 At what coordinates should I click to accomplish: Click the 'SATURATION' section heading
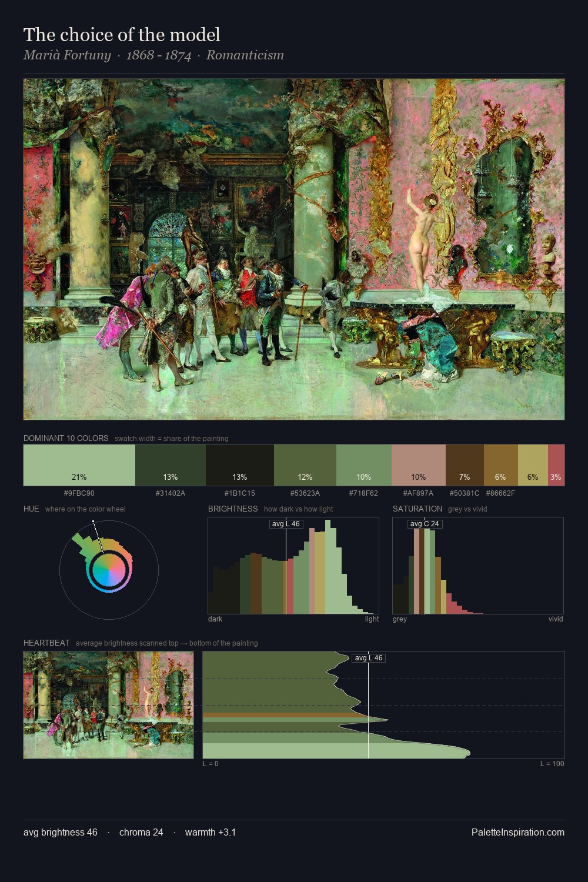click(x=417, y=509)
